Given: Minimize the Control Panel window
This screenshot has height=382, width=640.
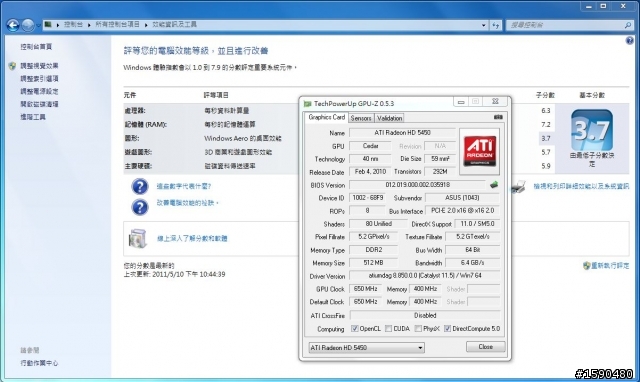Looking at the screenshot, I should coord(589,6).
